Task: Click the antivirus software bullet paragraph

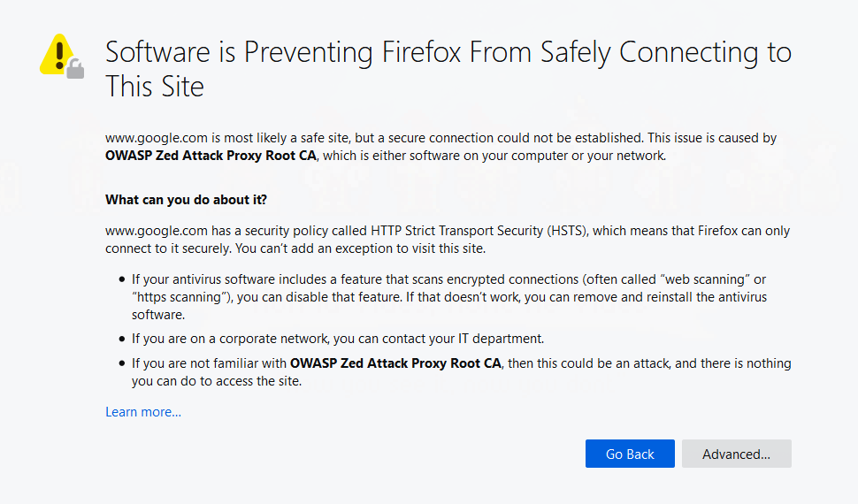Action: pos(448,297)
